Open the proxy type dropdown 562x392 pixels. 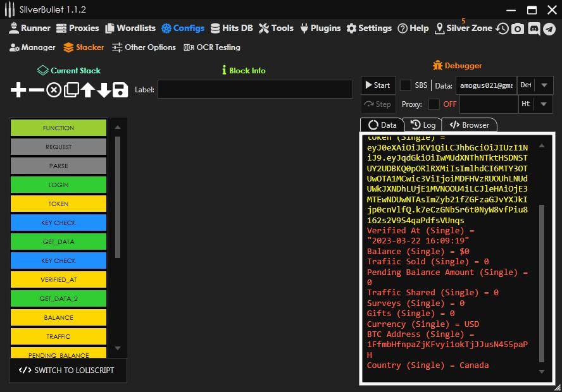click(x=544, y=104)
